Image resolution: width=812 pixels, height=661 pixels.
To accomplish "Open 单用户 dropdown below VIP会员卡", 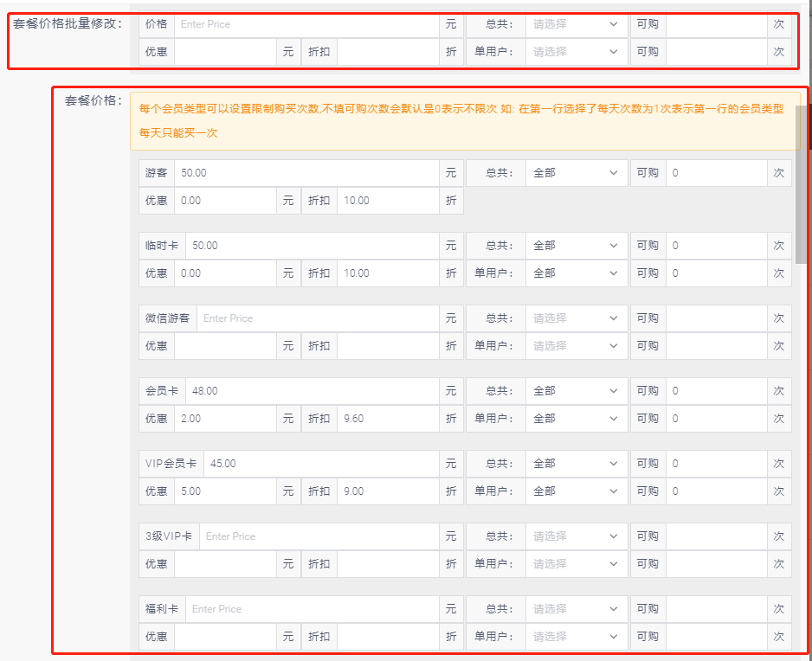I will pos(577,491).
